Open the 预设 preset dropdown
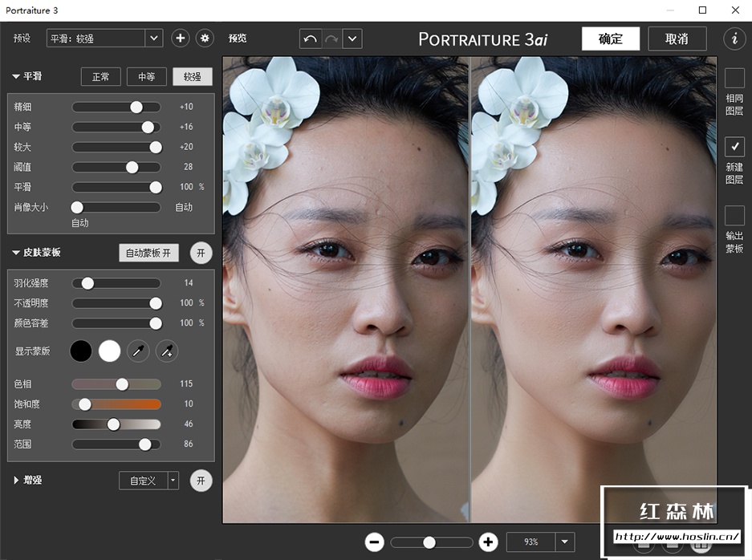752x560 pixels. (x=154, y=38)
